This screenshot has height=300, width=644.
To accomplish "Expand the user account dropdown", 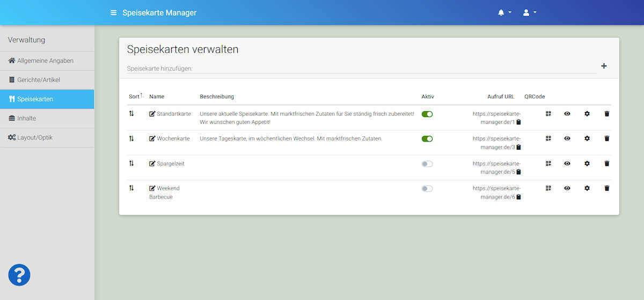I will point(529,12).
